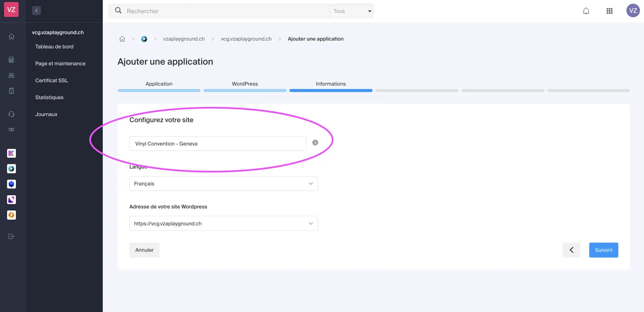Screen dimensions: 644x312
Task: Collapse the sidebar with arrow button
Action: (37, 10)
